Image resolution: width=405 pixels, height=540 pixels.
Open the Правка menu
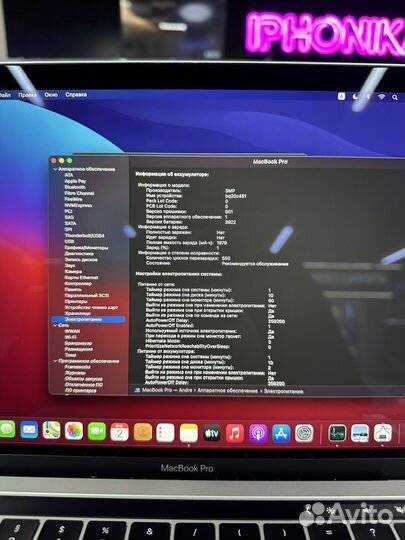pyautogui.click(x=28, y=95)
